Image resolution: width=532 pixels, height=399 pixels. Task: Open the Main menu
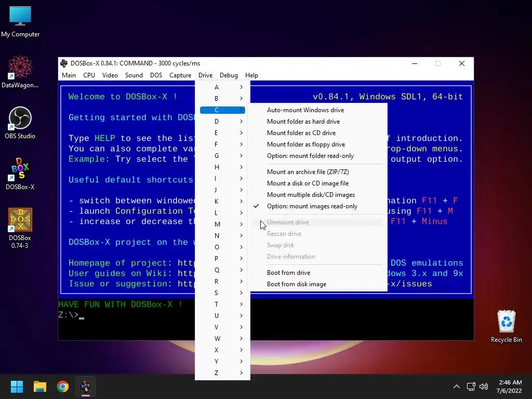69,75
